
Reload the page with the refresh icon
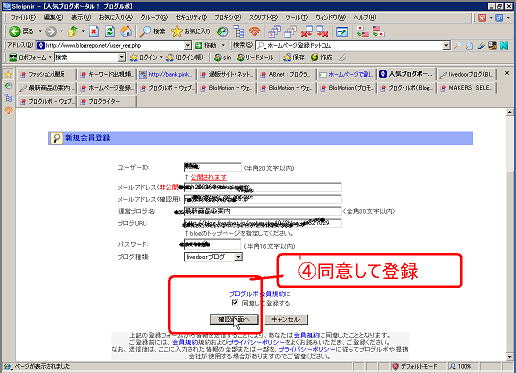110,32
